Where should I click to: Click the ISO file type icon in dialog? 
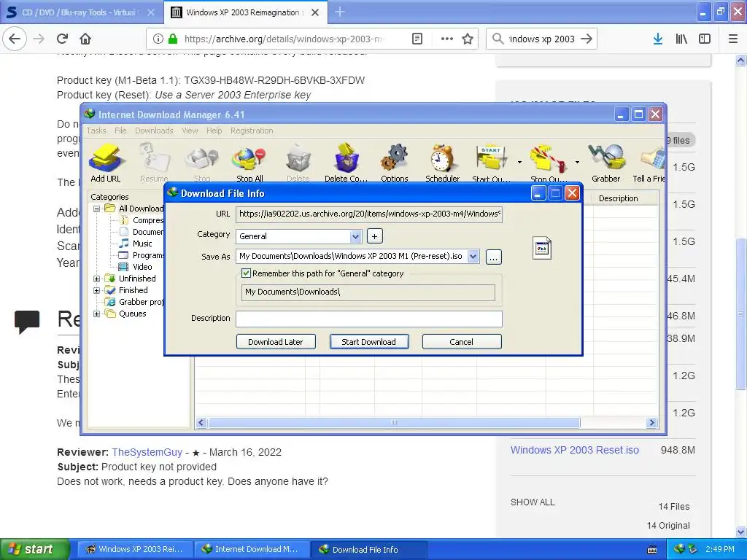[542, 248]
